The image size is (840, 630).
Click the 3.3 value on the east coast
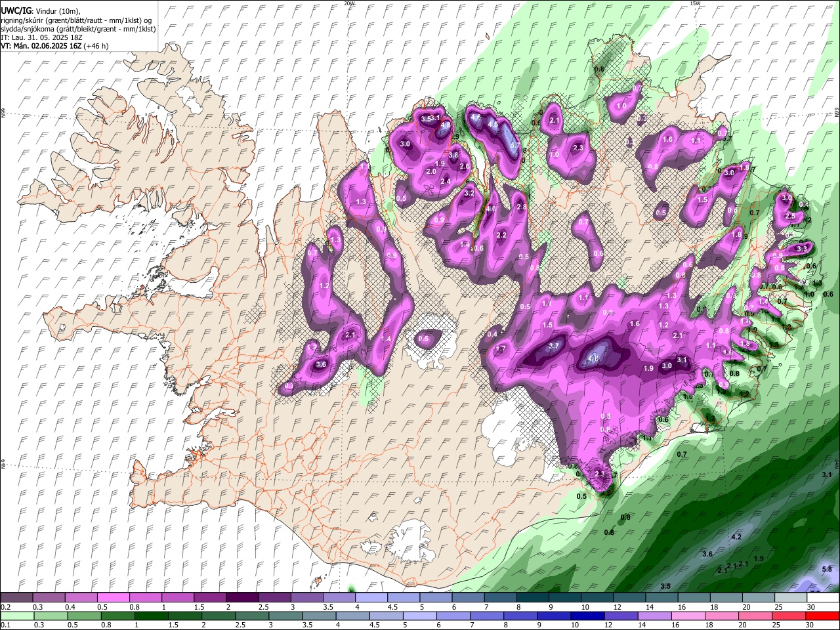pyautogui.click(x=802, y=249)
